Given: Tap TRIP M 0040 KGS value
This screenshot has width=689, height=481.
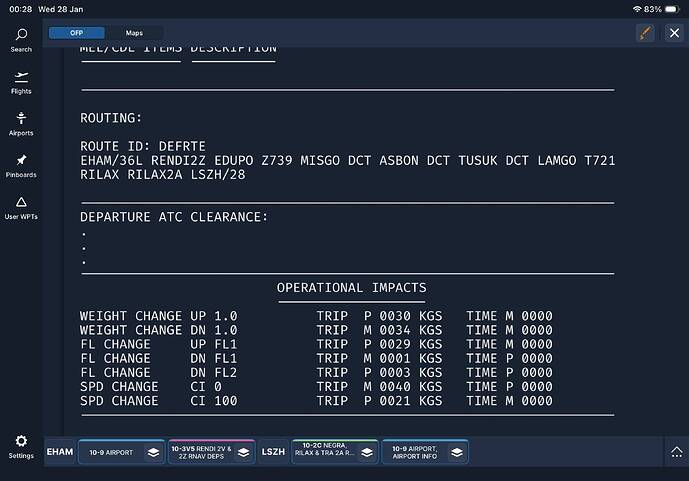Looking at the screenshot, I should 379,387.
